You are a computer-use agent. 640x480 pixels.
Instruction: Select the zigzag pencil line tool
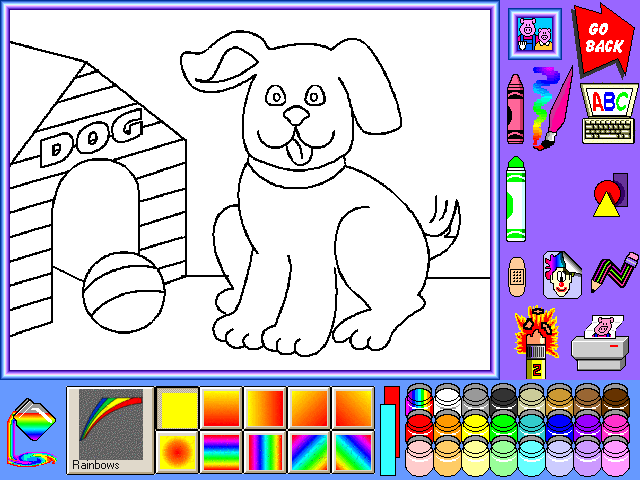[614, 272]
